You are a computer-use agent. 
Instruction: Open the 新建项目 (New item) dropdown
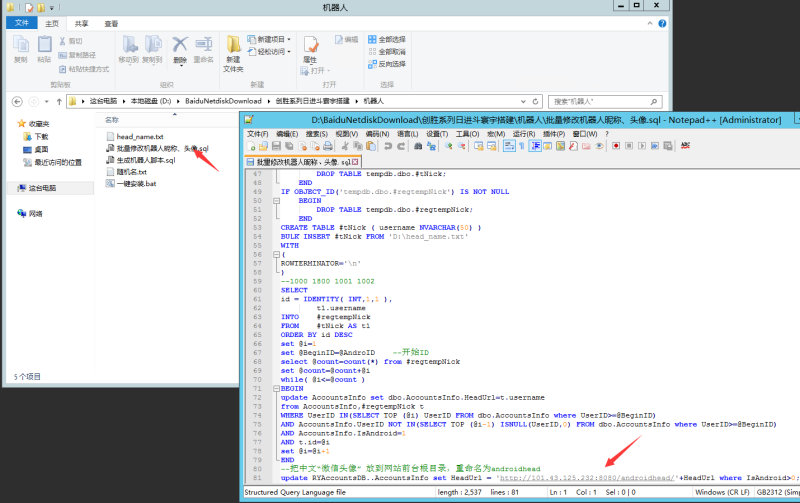click(x=270, y=40)
